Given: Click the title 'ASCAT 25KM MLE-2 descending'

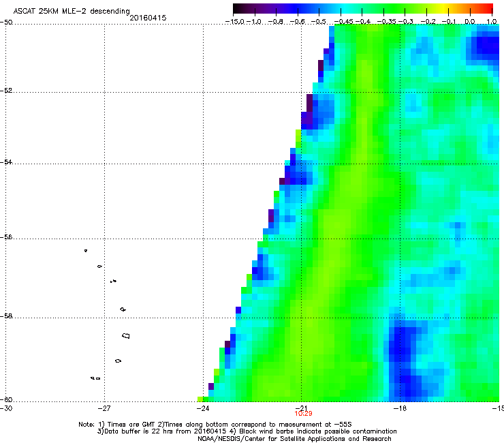Looking at the screenshot, I should [x=72, y=11].
